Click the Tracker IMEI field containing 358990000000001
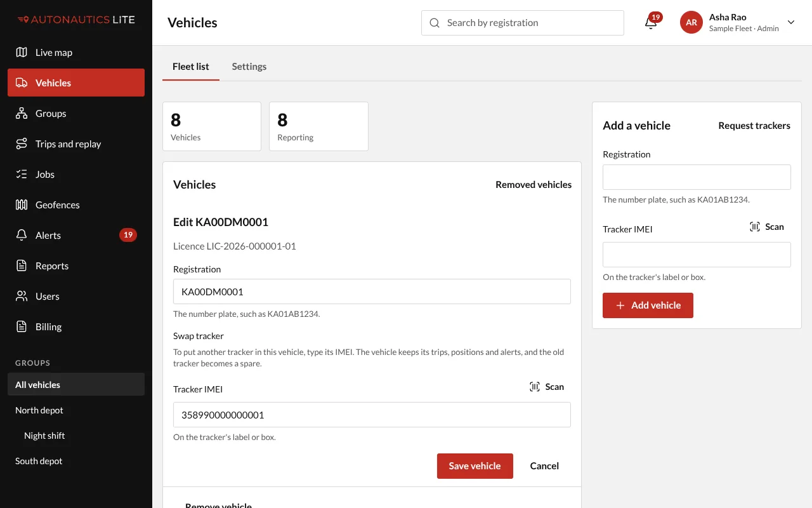Screen dimensions: 812x508 point(372,415)
